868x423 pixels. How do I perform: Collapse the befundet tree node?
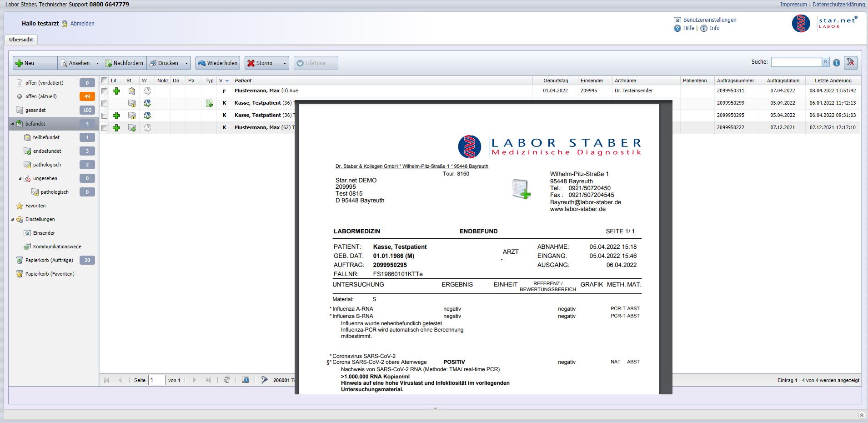(12, 124)
